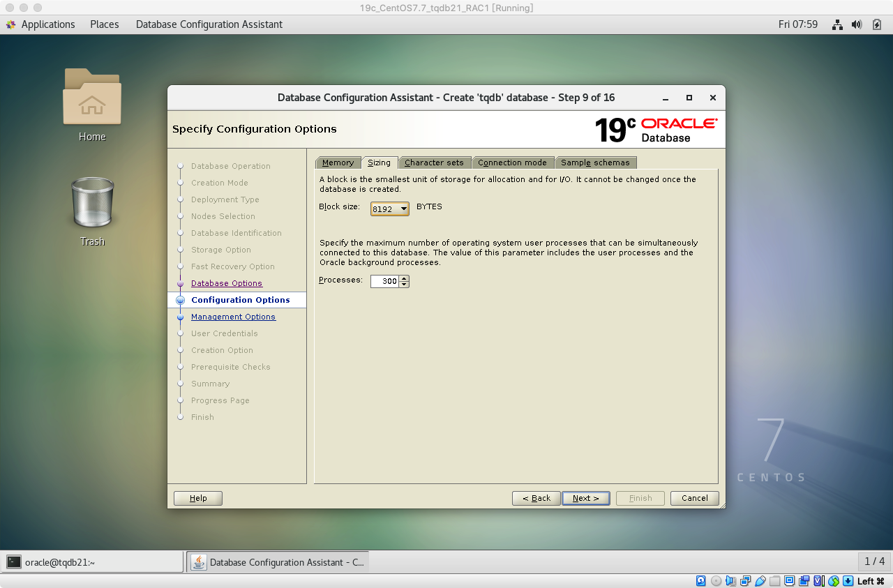Image resolution: width=893 pixels, height=588 pixels.
Task: Open the Places menu
Action: tap(105, 24)
